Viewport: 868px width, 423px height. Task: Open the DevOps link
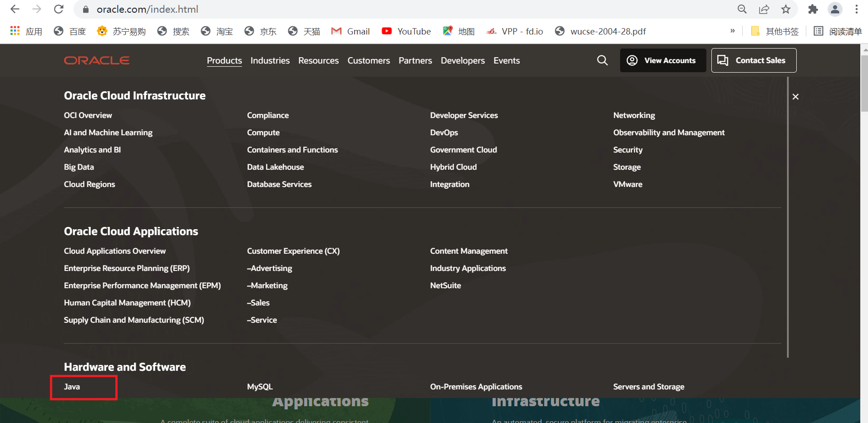tap(444, 133)
